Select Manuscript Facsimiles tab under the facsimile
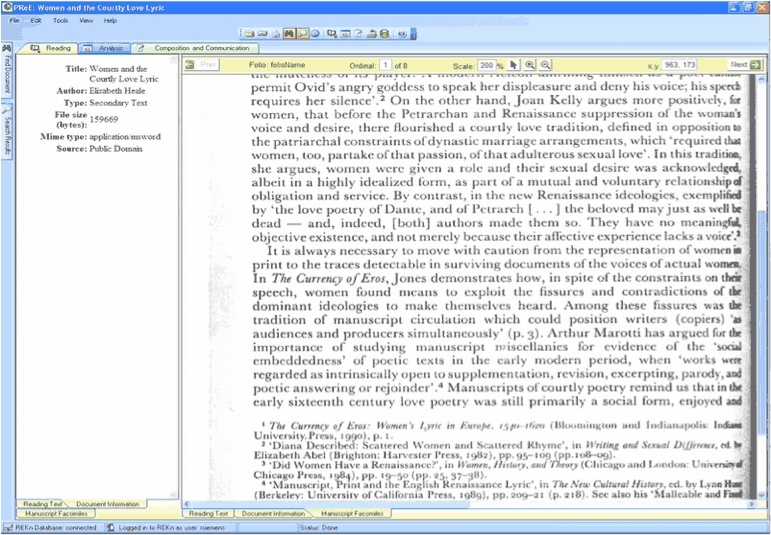 pyautogui.click(x=353, y=513)
